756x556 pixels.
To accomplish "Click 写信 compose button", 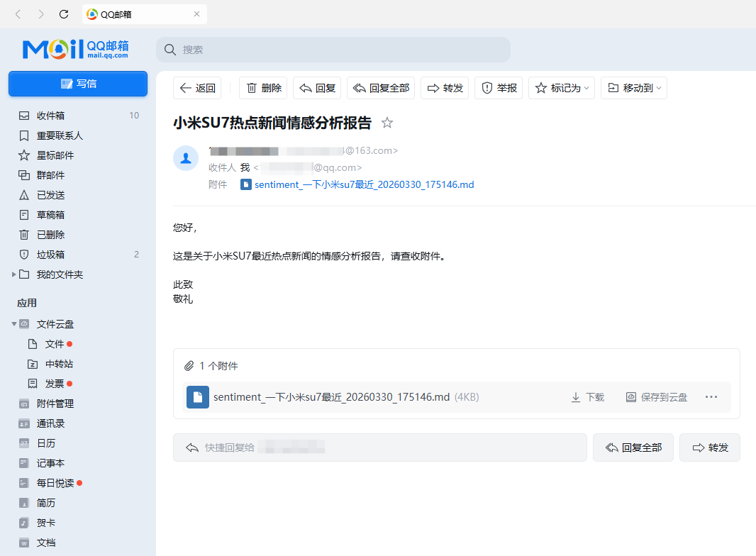I will tap(78, 84).
